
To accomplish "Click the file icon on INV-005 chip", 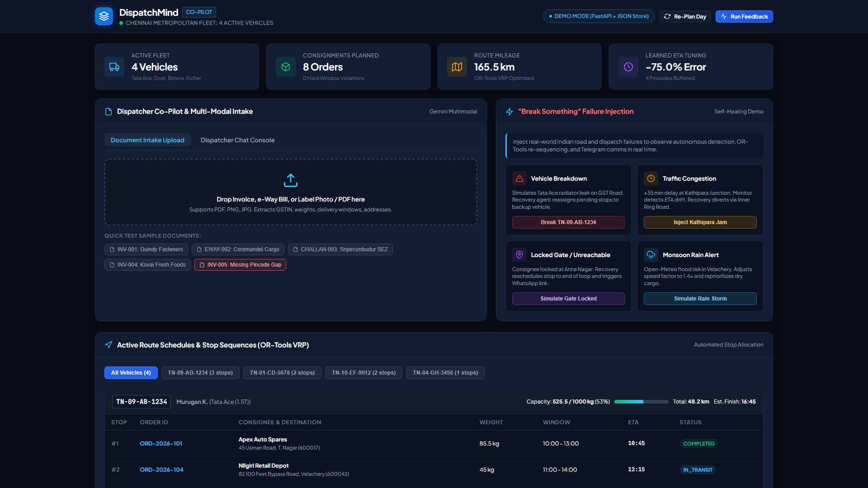I will pyautogui.click(x=202, y=265).
